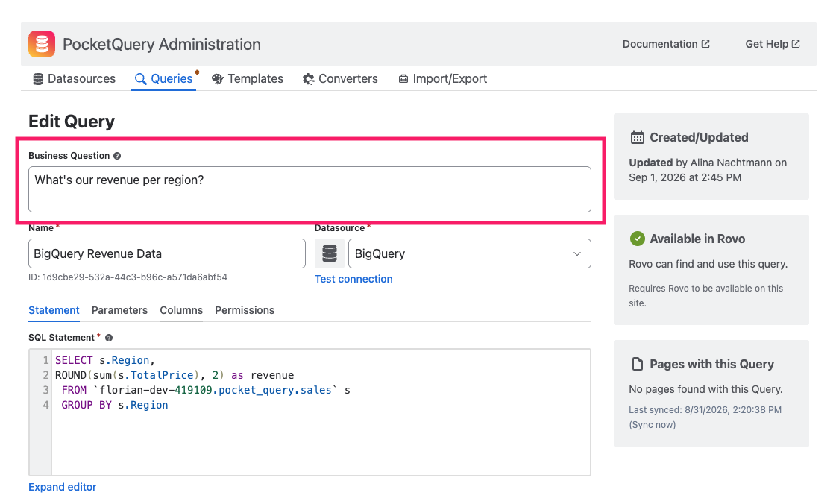Image resolution: width=836 pixels, height=504 pixels.
Task: Click the 'Rovo can find and use this query.' text
Action: 708,264
